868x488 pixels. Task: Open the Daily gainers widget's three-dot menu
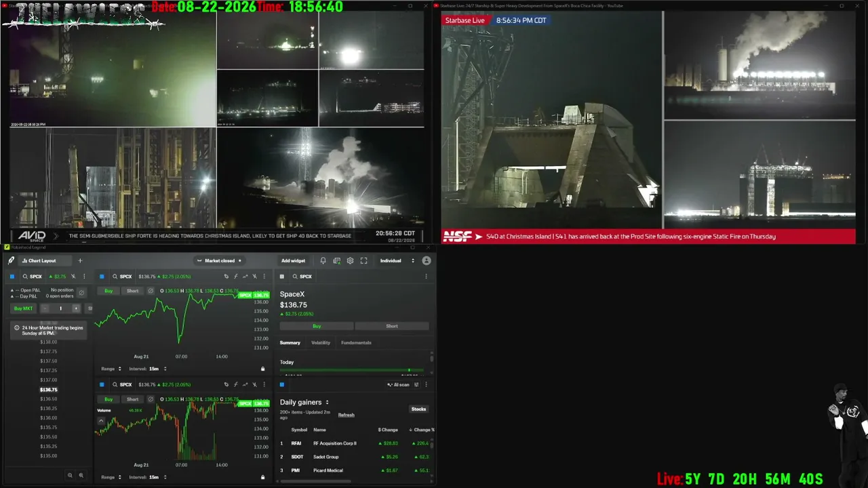[426, 384]
